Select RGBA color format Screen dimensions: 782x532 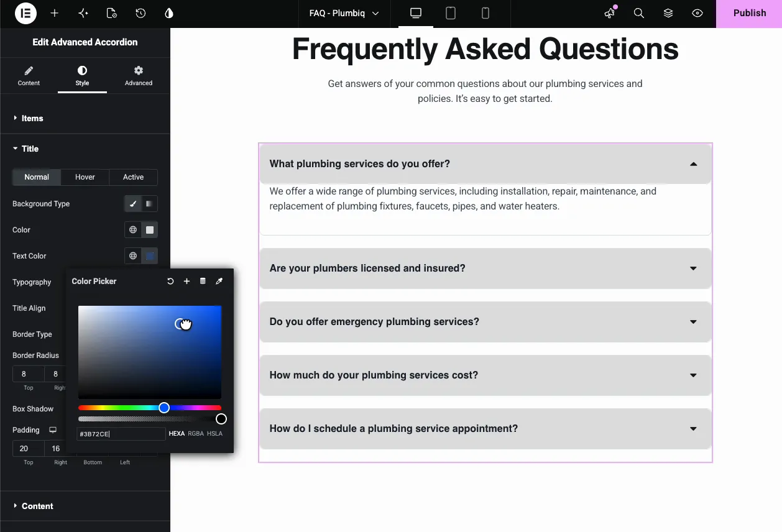196,434
